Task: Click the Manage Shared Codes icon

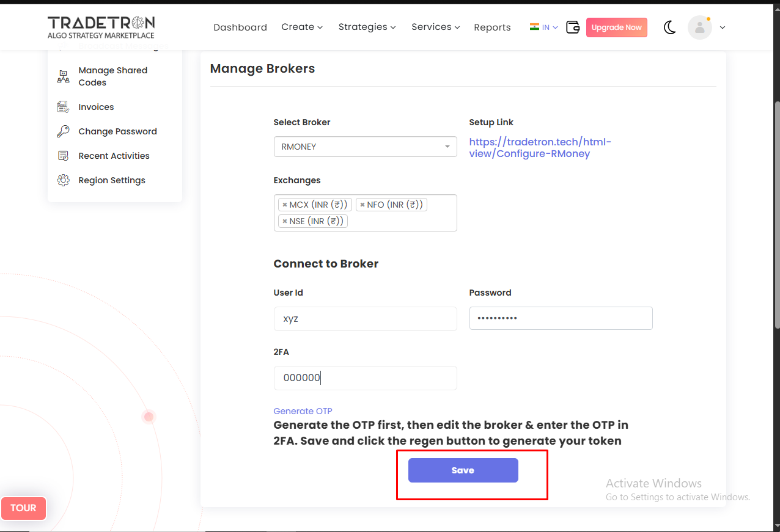Action: [63, 76]
